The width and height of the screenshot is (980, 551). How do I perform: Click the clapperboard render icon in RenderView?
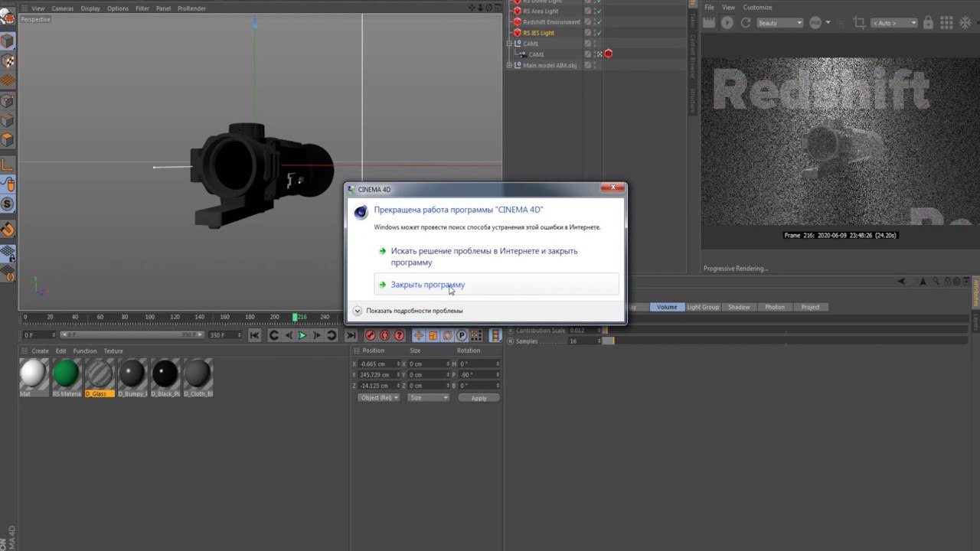pos(709,23)
